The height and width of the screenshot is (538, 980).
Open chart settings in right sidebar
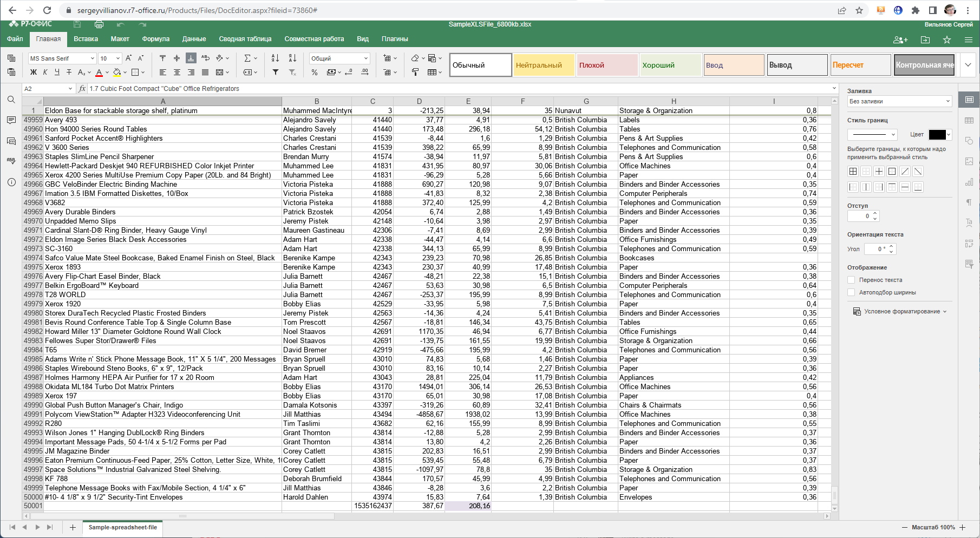[969, 182]
